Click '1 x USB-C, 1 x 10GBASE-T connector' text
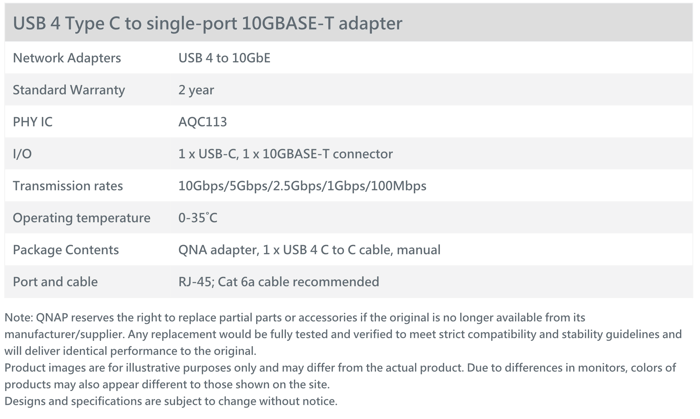Viewport: 700px width, 419px height. [x=285, y=154]
